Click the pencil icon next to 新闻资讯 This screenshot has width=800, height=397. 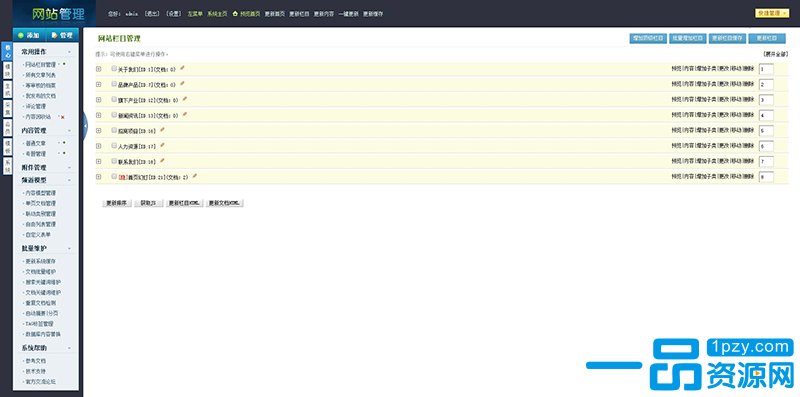pyautogui.click(x=185, y=114)
